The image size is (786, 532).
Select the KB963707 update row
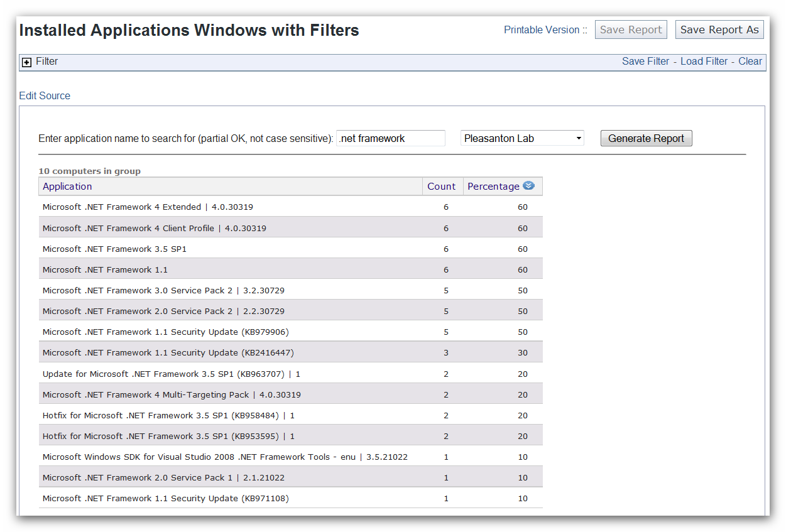pyautogui.click(x=251, y=373)
